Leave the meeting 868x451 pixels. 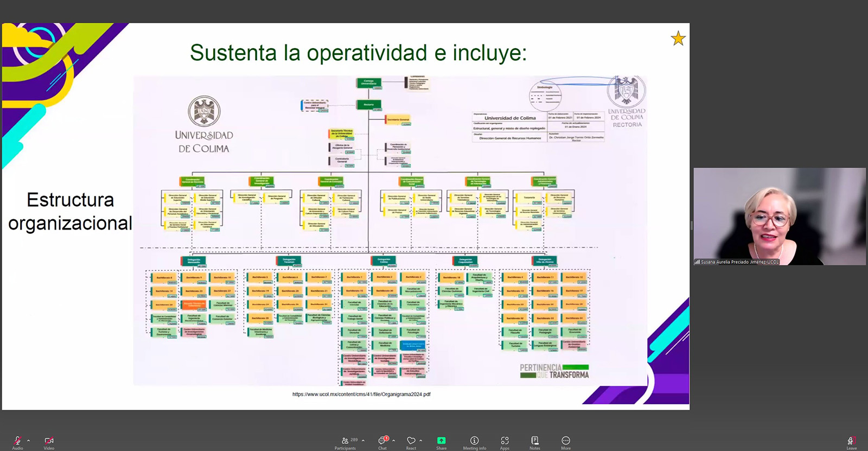(851, 441)
